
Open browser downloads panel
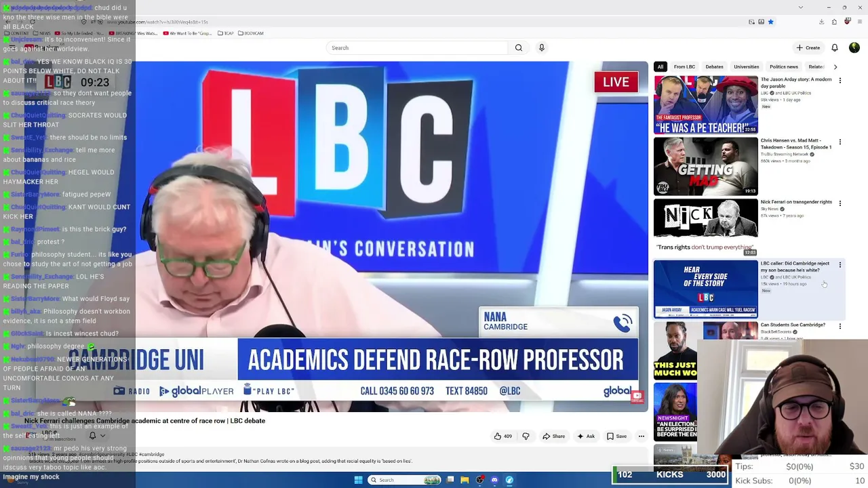tap(821, 22)
